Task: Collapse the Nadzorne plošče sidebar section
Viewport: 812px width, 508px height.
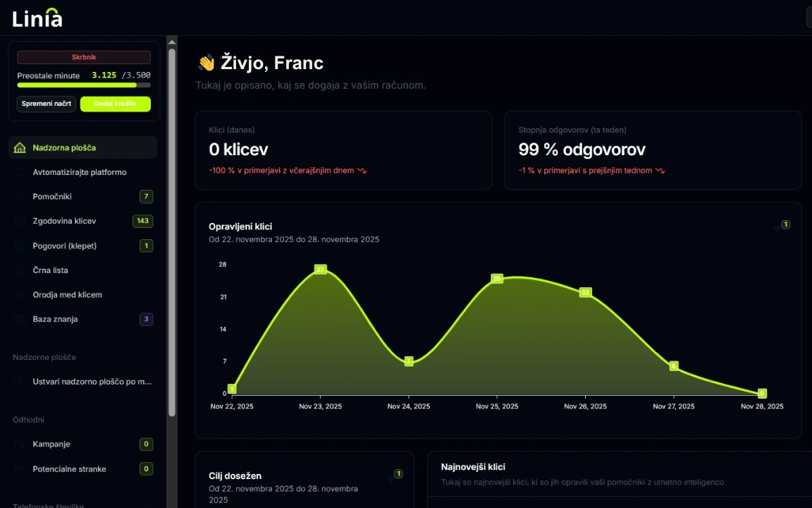Action: pos(147,358)
